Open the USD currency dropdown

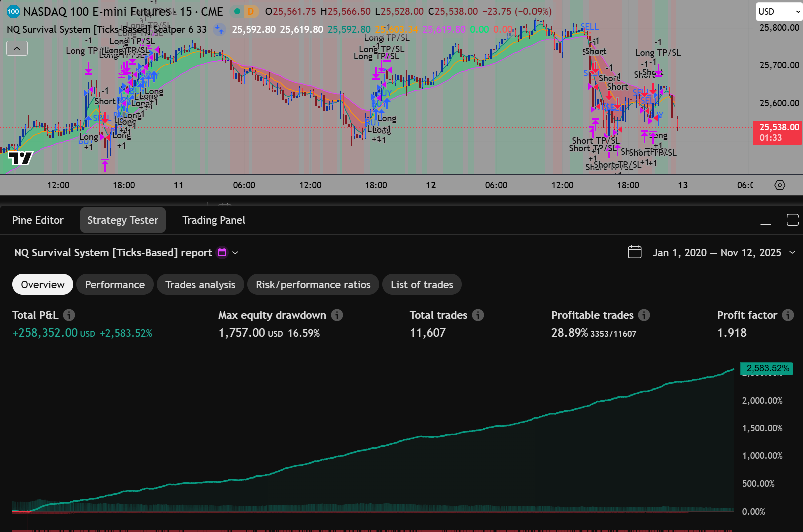pos(779,12)
